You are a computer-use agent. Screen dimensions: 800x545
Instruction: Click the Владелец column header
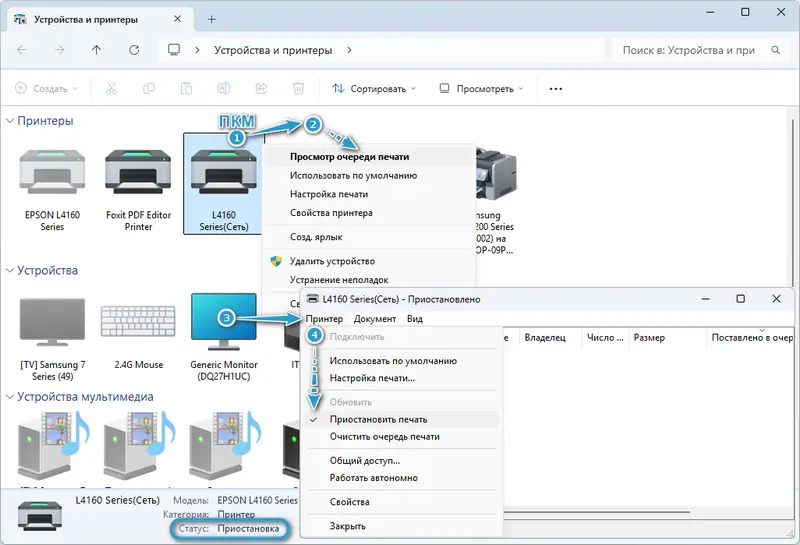(550, 338)
